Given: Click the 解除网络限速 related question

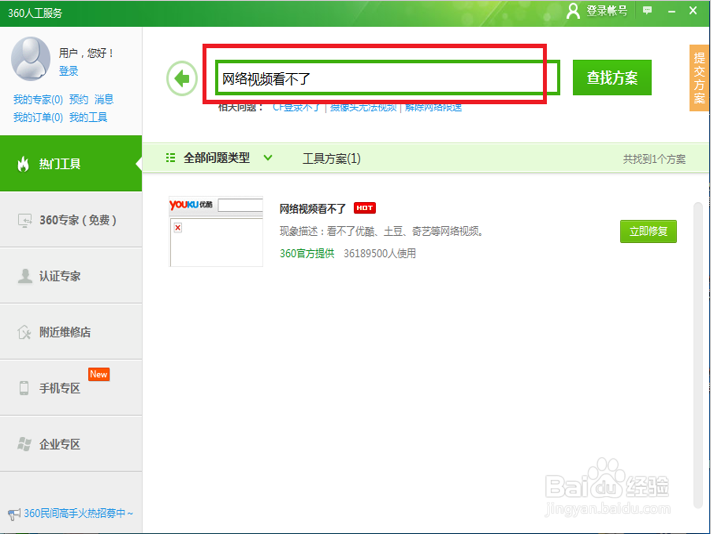Looking at the screenshot, I should coord(433,107).
